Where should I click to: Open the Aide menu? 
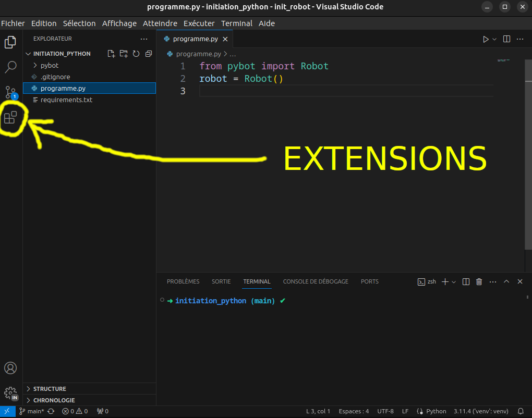267,23
